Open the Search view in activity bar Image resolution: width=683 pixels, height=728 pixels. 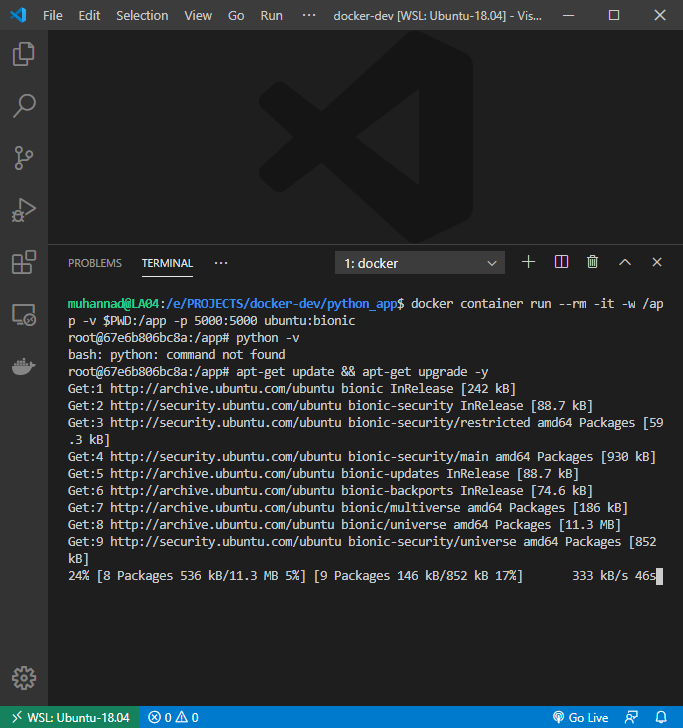(24, 106)
